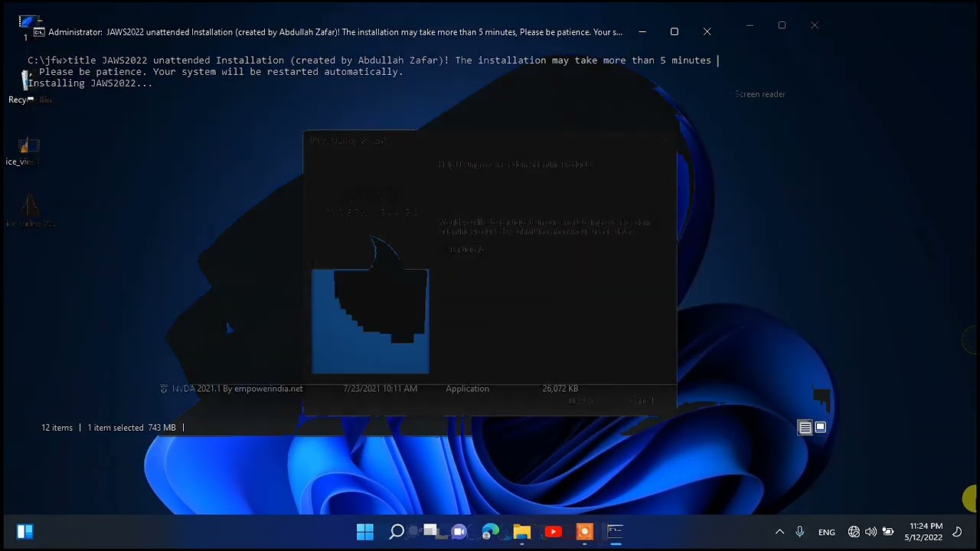This screenshot has width=980, height=551.
Task: Show hidden system tray icons
Action: pos(779,532)
